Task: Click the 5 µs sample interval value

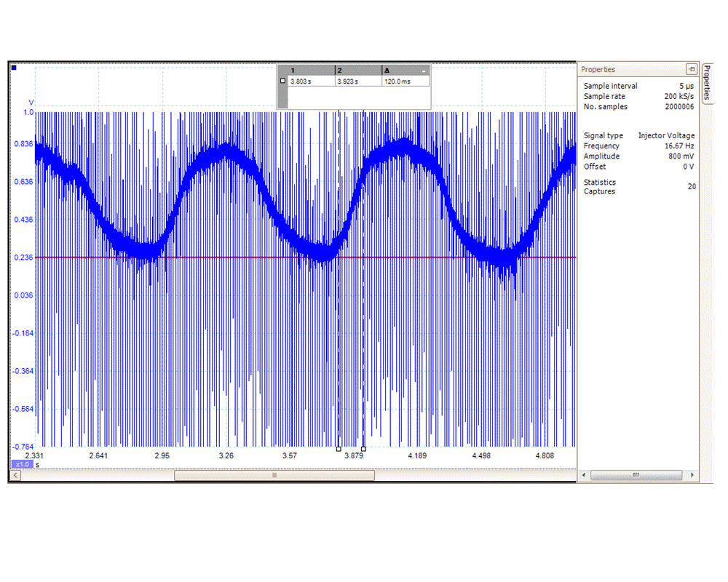Action: 687,87
